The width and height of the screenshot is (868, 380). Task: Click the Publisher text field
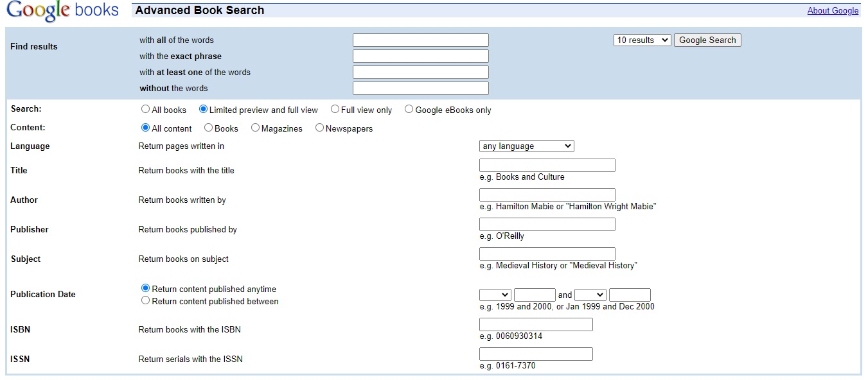pos(547,225)
